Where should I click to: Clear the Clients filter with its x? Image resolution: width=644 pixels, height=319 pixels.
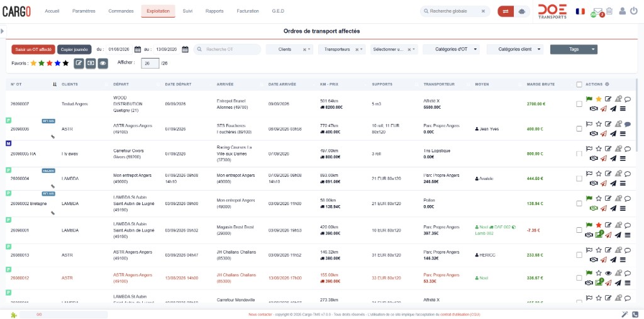[304, 49]
